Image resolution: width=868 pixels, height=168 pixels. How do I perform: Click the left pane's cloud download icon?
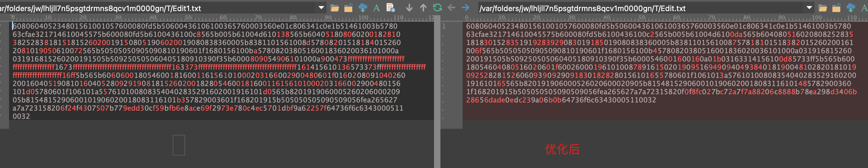tap(362, 8)
